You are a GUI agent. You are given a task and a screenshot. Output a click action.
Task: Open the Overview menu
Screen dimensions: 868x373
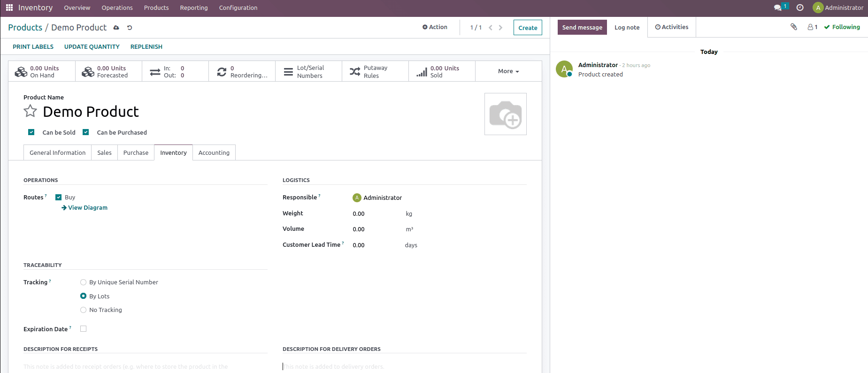77,8
